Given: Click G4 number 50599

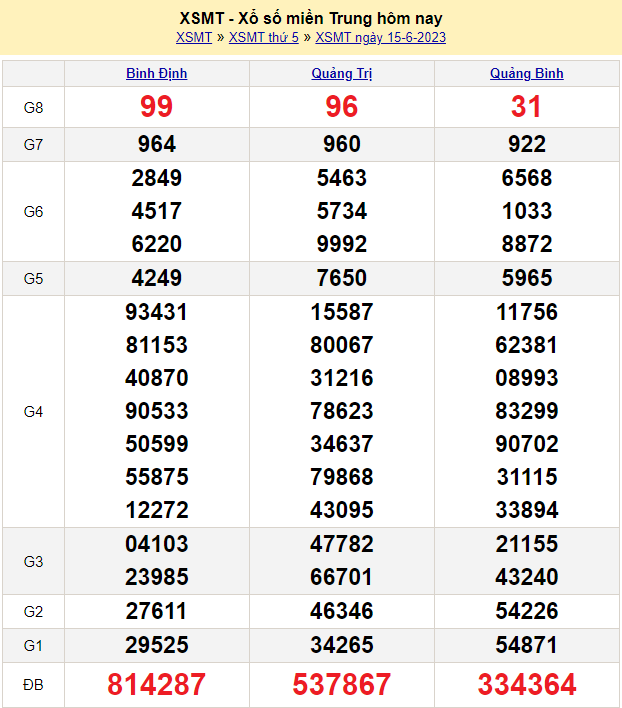Looking at the screenshot, I should 157,444.
